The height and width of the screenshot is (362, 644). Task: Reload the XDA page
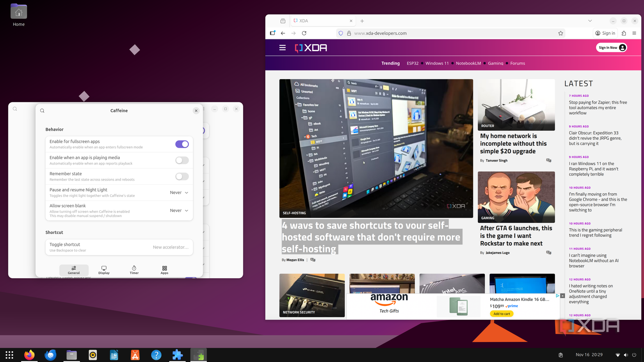click(x=304, y=33)
